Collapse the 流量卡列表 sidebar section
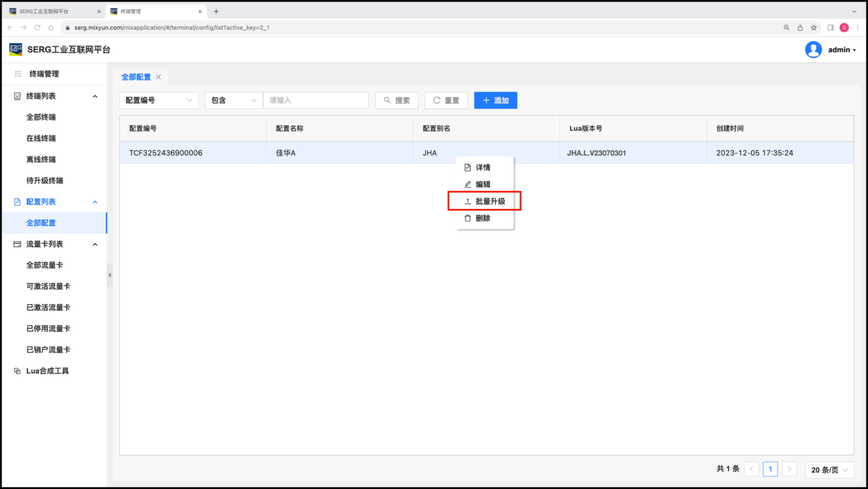Screen dimensions: 868x489 click(95, 244)
